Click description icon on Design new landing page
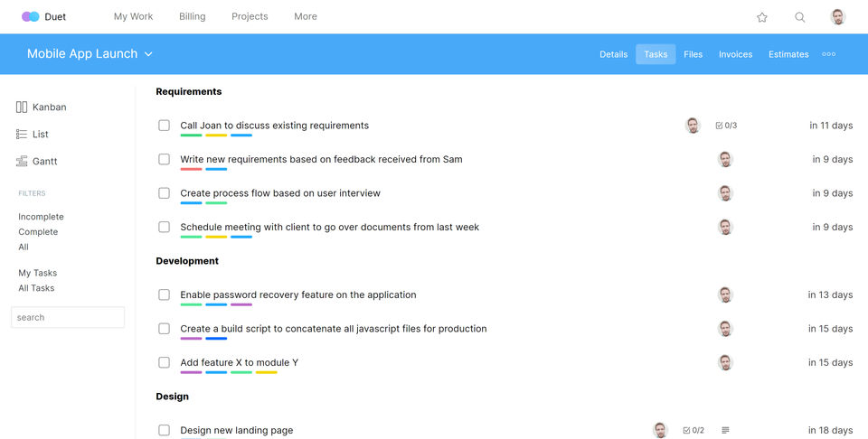This screenshot has height=439, width=868. (725, 431)
